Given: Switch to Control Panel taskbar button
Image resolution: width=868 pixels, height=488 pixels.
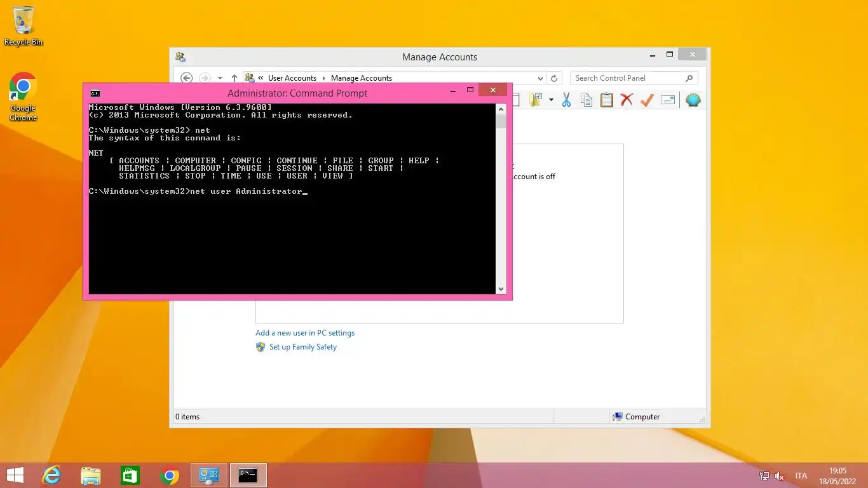Looking at the screenshot, I should 209,475.
